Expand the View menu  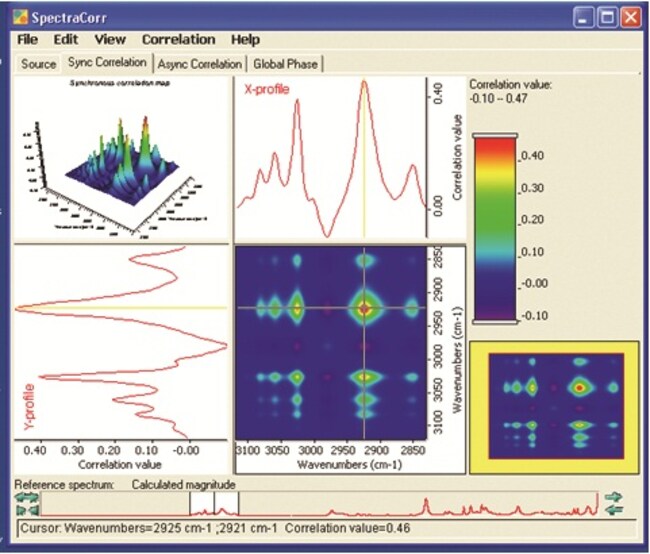click(x=110, y=40)
